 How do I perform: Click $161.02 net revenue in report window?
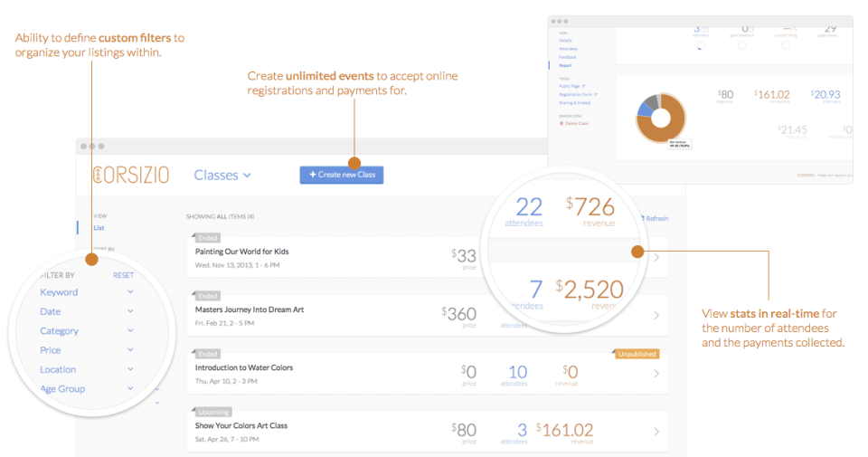tap(771, 95)
